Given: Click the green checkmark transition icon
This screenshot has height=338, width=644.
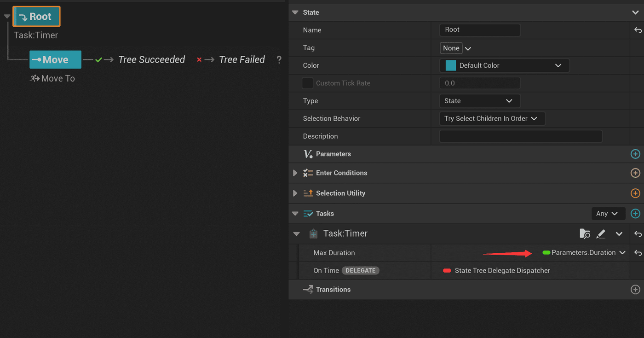Looking at the screenshot, I should pyautogui.click(x=98, y=60).
